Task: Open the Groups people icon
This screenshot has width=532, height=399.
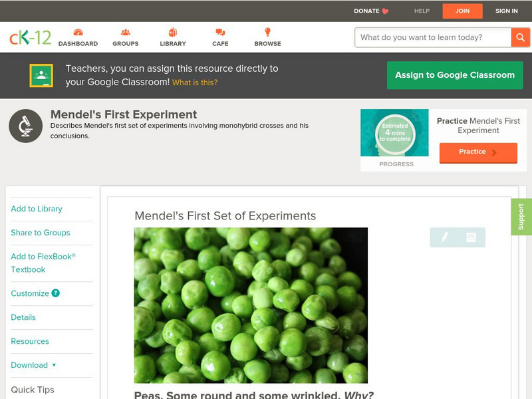Action: coord(126,33)
